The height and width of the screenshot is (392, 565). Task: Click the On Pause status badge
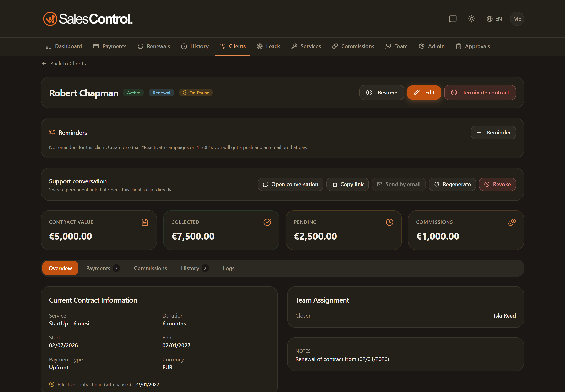[196, 93]
